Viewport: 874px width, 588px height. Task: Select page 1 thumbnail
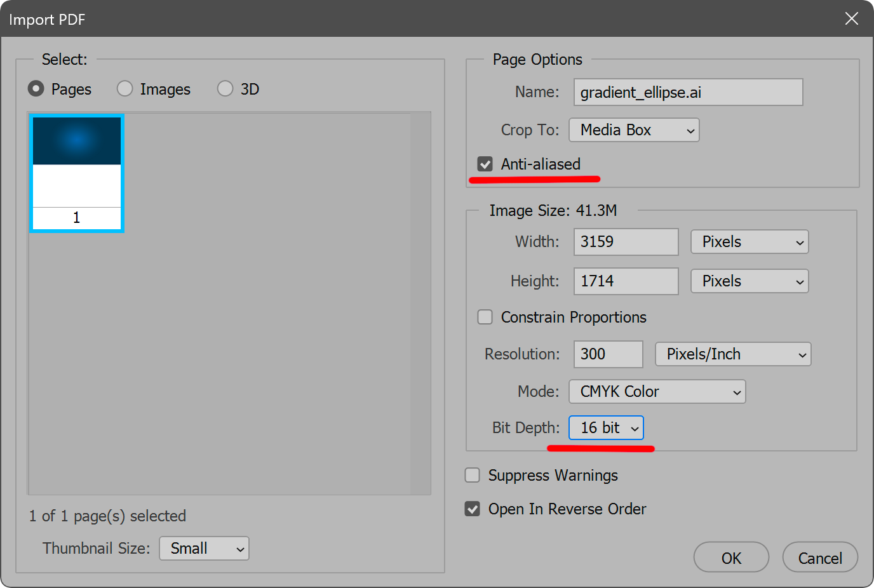[77, 173]
